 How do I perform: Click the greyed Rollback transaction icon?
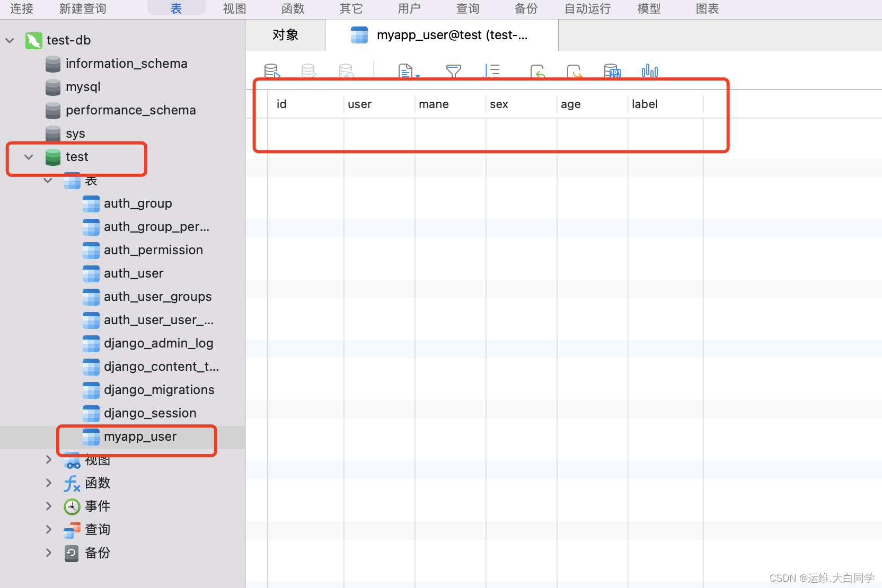(x=346, y=71)
